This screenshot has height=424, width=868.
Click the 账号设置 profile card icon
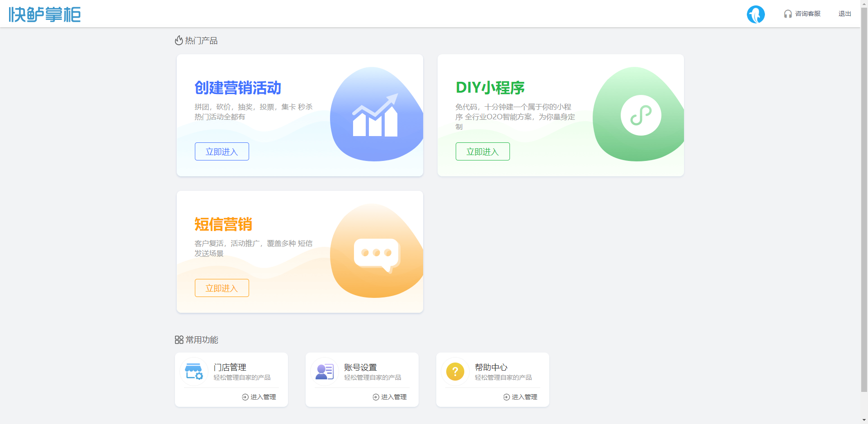coord(325,372)
